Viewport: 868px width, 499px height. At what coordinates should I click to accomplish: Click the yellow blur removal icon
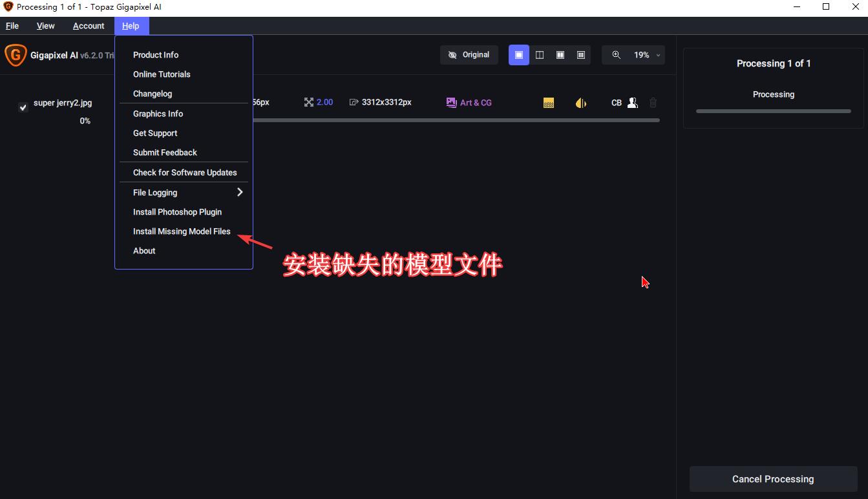(581, 103)
